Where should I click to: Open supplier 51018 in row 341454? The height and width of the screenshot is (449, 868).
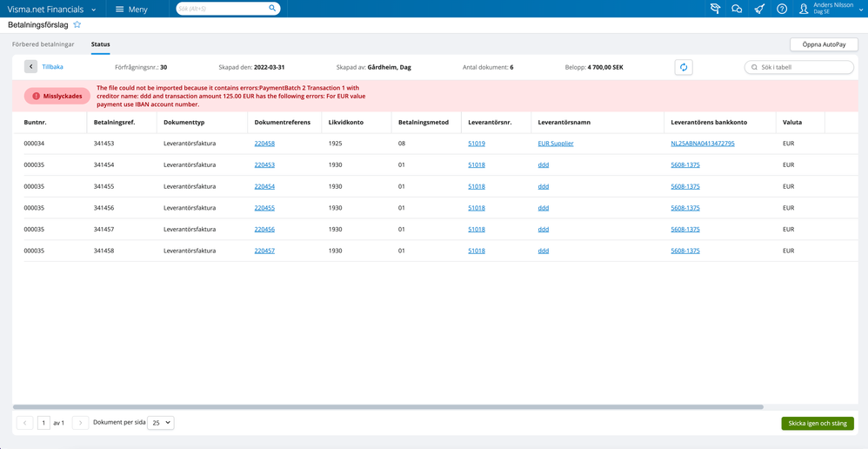click(x=477, y=165)
